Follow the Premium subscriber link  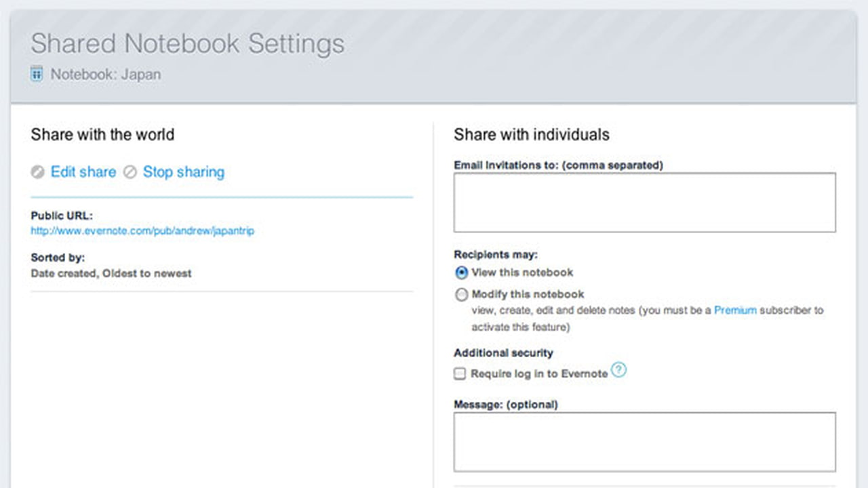[x=735, y=310]
